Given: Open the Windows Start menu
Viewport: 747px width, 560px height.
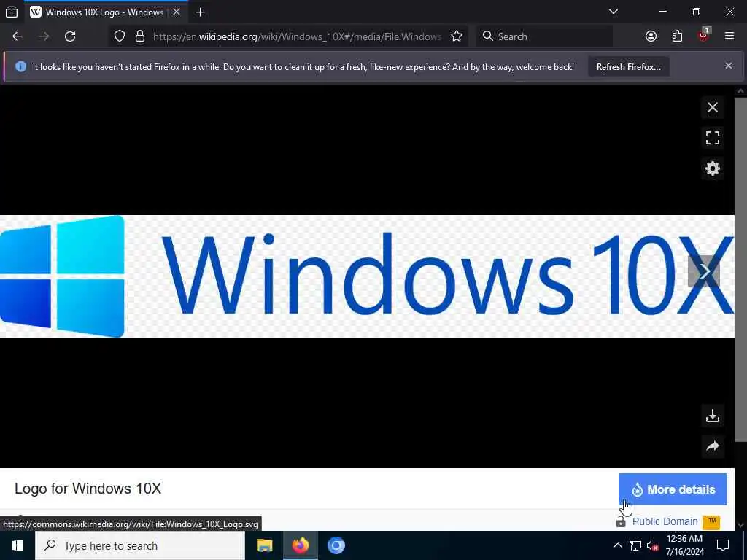Looking at the screenshot, I should 18,545.
